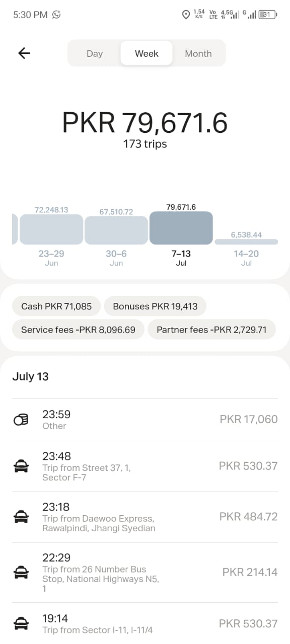Tap the taxi icon for the 19:14 trip
Screen dimensions: 290x644
click(21, 624)
